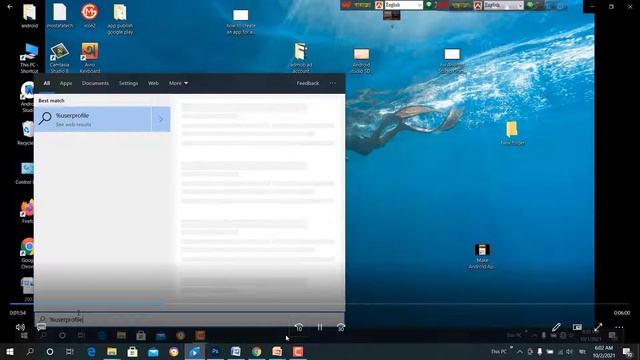Screen dimensions: 640x360
Task: Select the All tab in search panel
Action: click(x=47, y=83)
